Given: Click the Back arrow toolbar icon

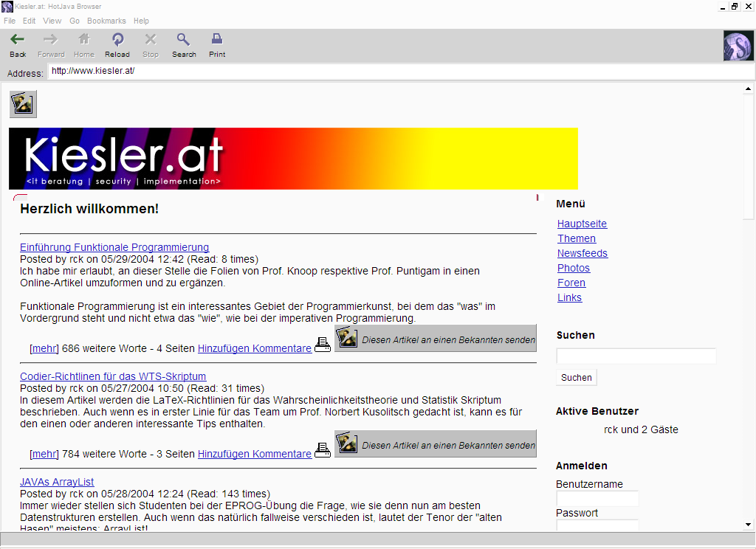Looking at the screenshot, I should tap(18, 40).
